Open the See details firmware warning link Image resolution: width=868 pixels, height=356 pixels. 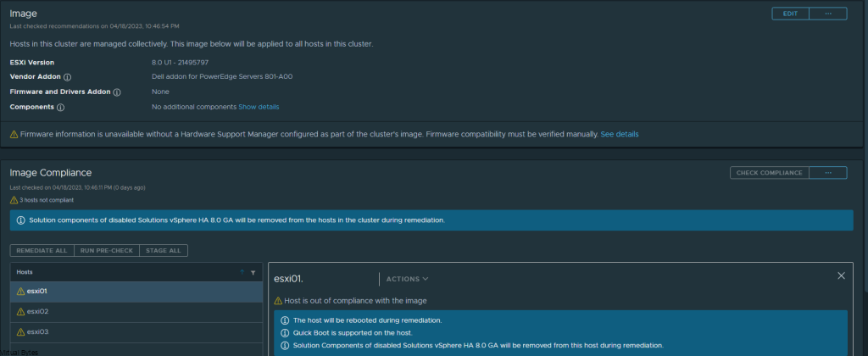(620, 135)
